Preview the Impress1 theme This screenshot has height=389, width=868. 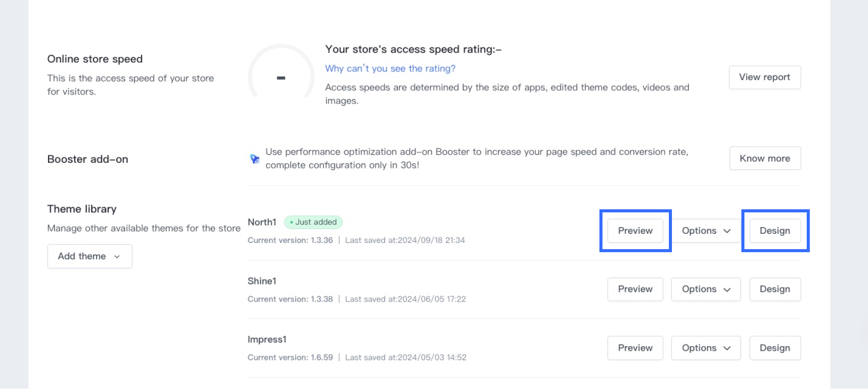(x=635, y=348)
